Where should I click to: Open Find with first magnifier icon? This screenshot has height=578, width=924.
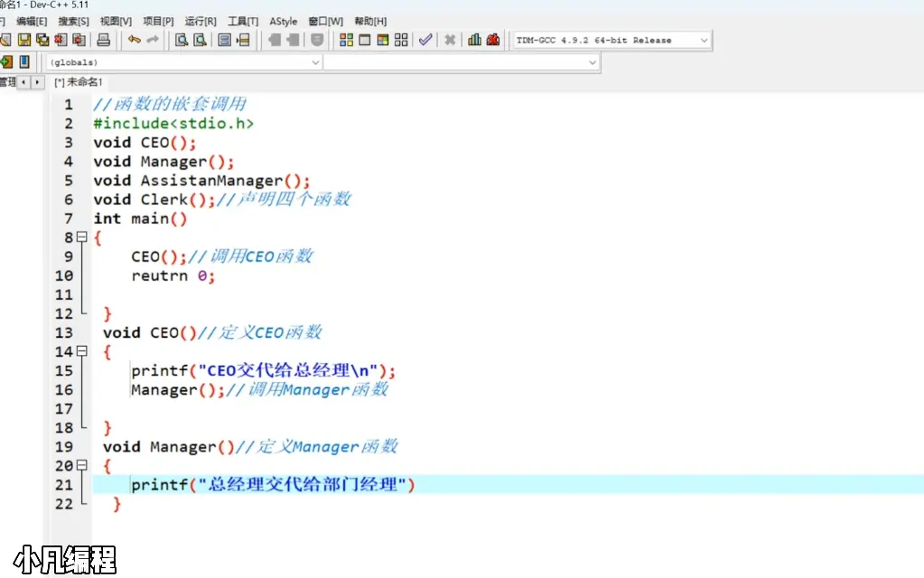click(182, 40)
